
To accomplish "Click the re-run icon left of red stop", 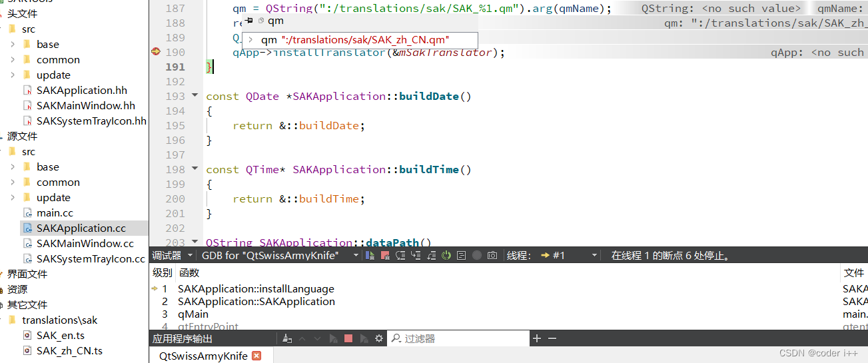I will click(x=333, y=339).
